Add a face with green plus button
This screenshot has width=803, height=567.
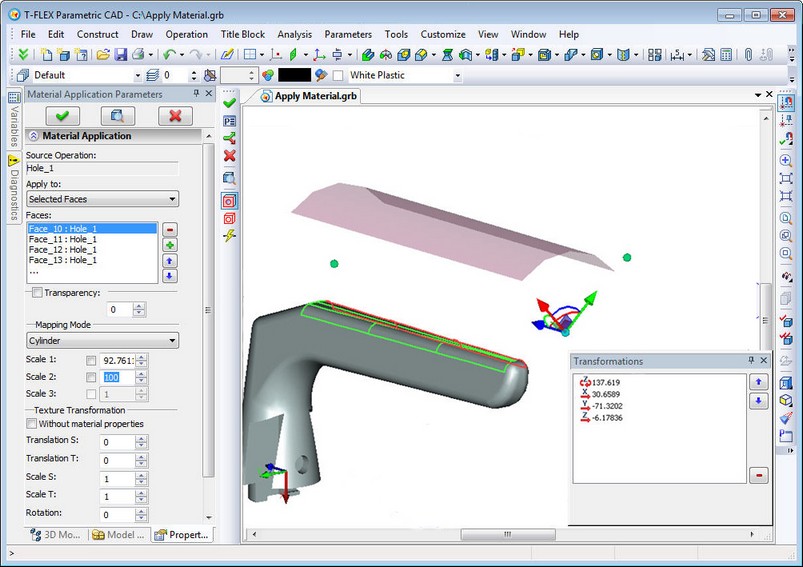tap(170, 244)
